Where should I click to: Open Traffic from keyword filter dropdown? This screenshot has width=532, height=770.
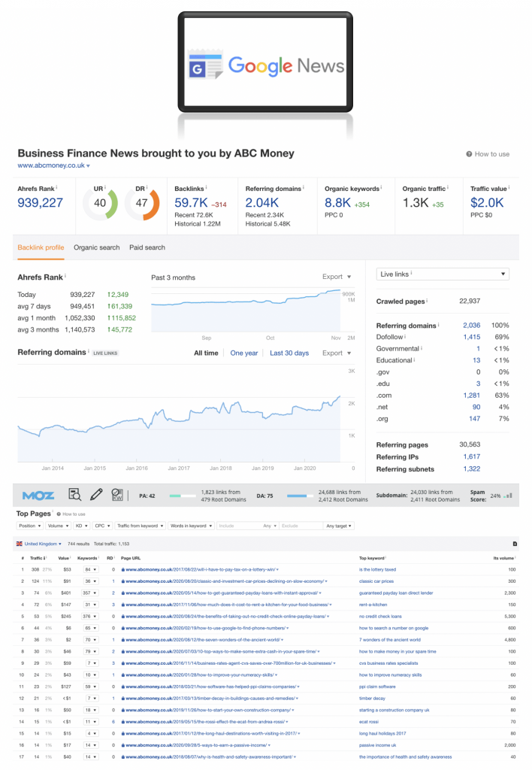(x=140, y=526)
